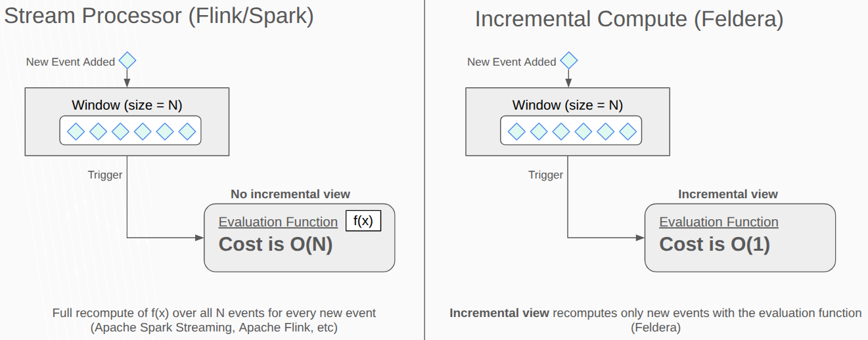Click the "Stream Processor (Flink/Spark)" heading
868x340 pixels.
[x=159, y=16]
